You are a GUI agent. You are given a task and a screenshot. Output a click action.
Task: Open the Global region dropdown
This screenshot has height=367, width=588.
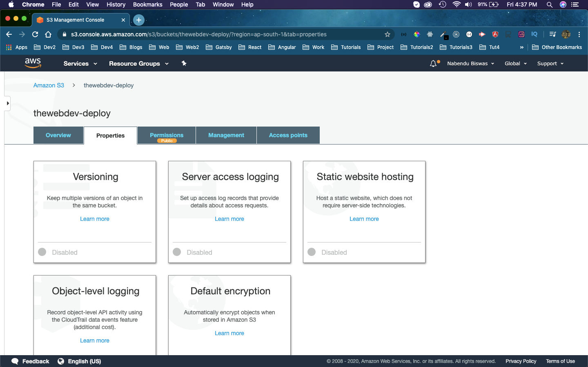pyautogui.click(x=516, y=63)
